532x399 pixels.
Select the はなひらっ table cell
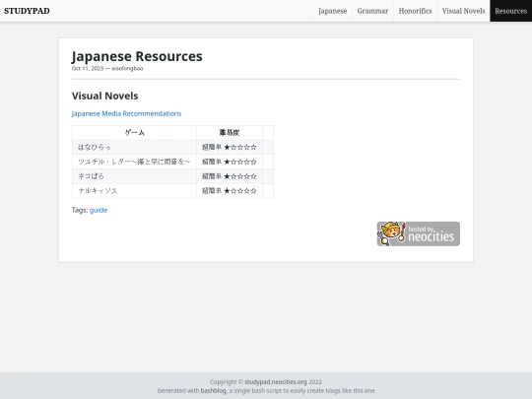click(134, 147)
